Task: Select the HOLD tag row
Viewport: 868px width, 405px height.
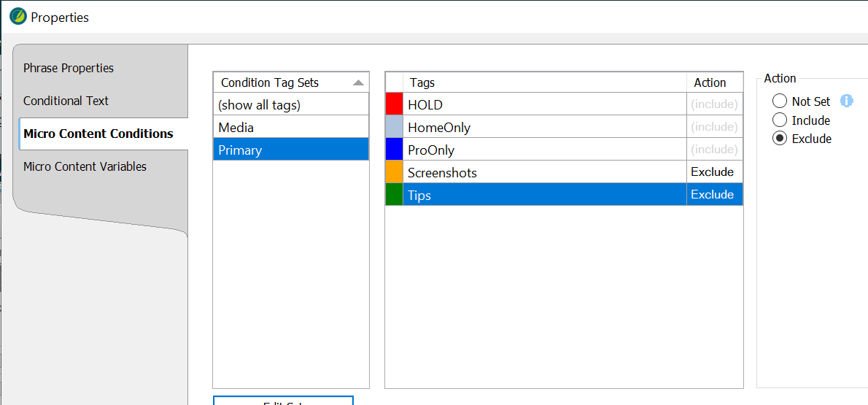Action: (x=564, y=104)
